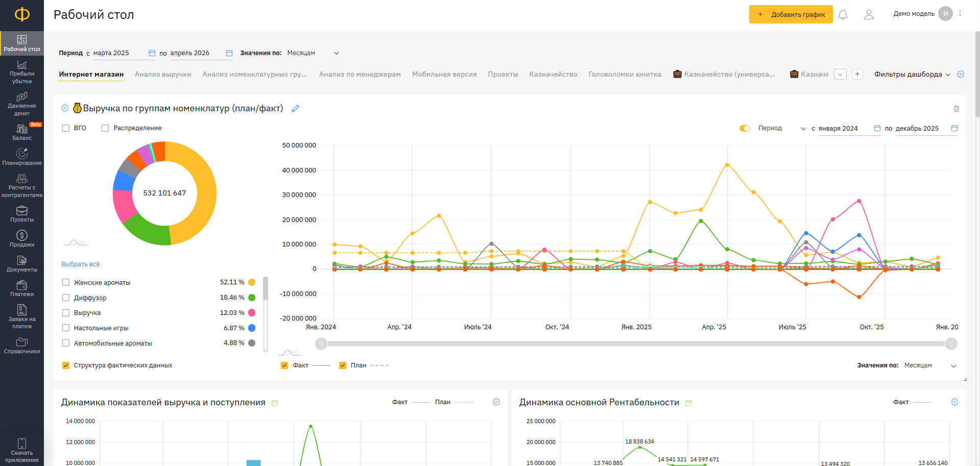This screenshot has height=466, width=980.
Task: Uncheck the Факт series checkbox
Action: pyautogui.click(x=284, y=365)
